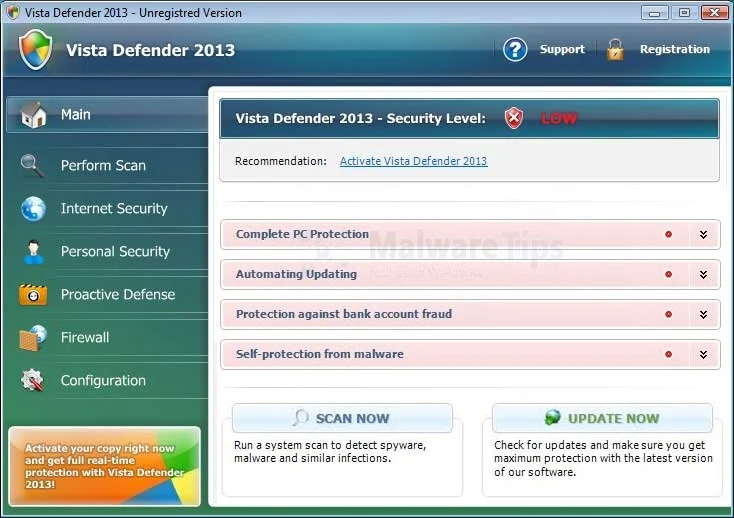
Task: Click the run a system scan description
Action: point(330,452)
